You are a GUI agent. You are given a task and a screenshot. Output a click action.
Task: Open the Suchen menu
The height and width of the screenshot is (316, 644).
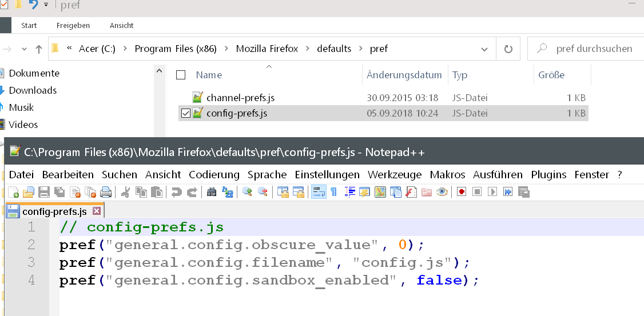pos(120,175)
